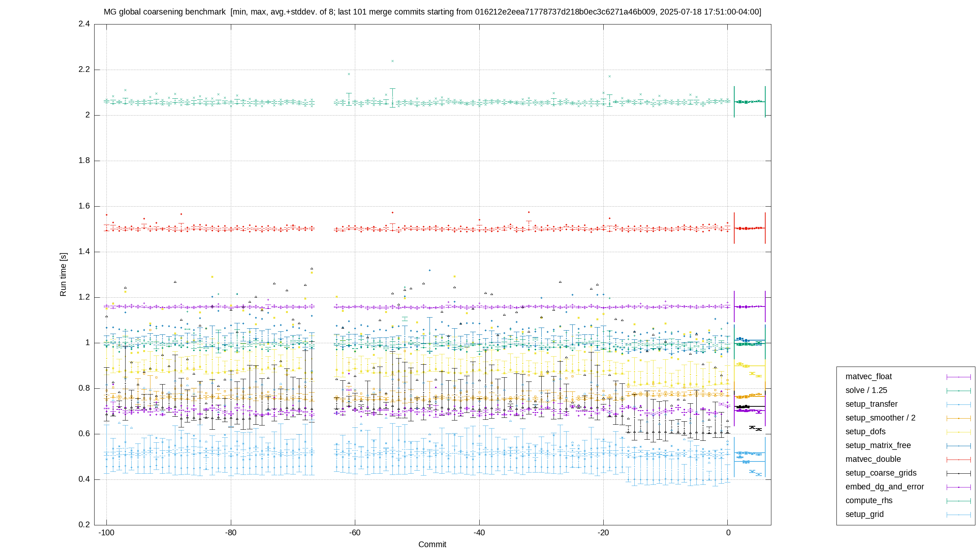Screen dimensions: 980x551
Task: Click the compute_rhs legend label
Action: tap(869, 500)
